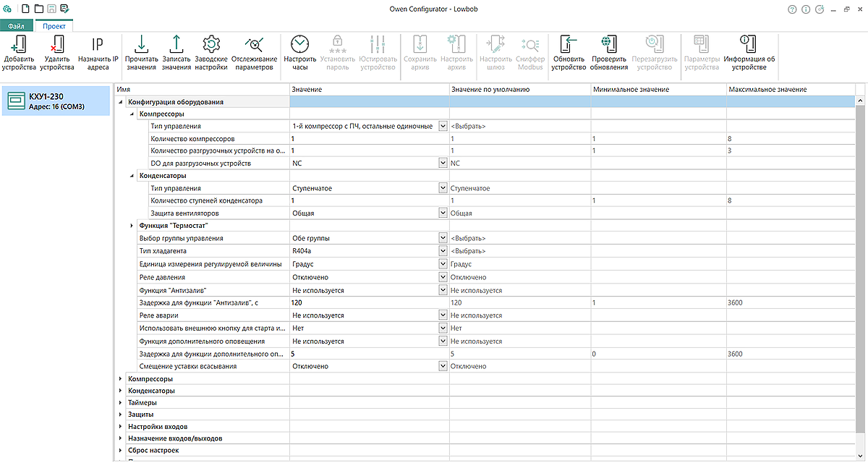868x463 pixels.
Task: Click Прочитать значения download icon
Action: (141, 43)
